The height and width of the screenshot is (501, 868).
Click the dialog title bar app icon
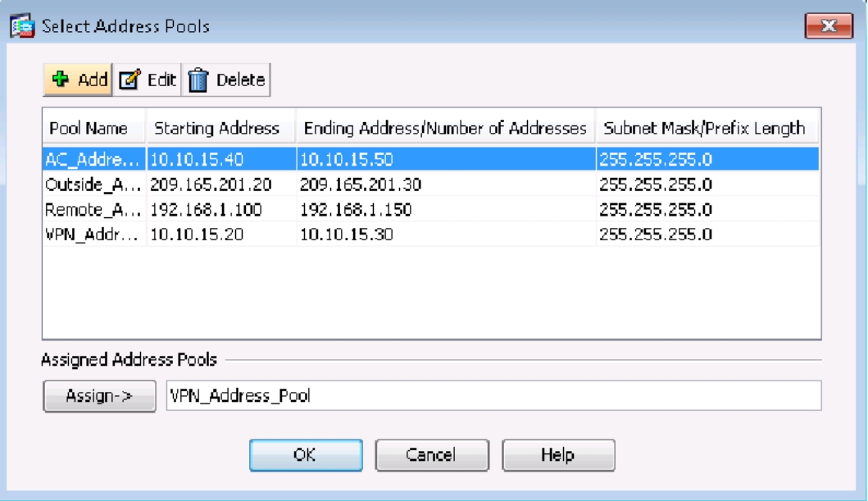pyautogui.click(x=25, y=25)
